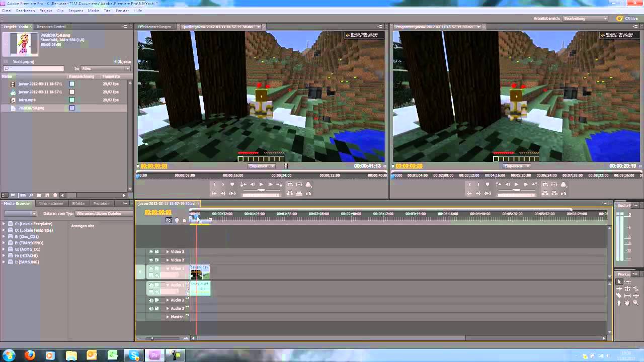The image size is (644, 362).
Task: Expand the C: (Lokale Festplatte) drive
Action: point(4,224)
